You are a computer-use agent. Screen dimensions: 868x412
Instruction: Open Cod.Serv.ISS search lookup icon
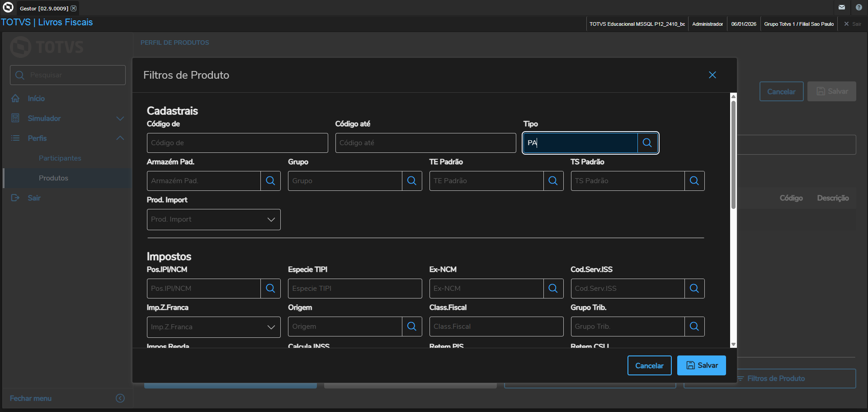(x=694, y=289)
